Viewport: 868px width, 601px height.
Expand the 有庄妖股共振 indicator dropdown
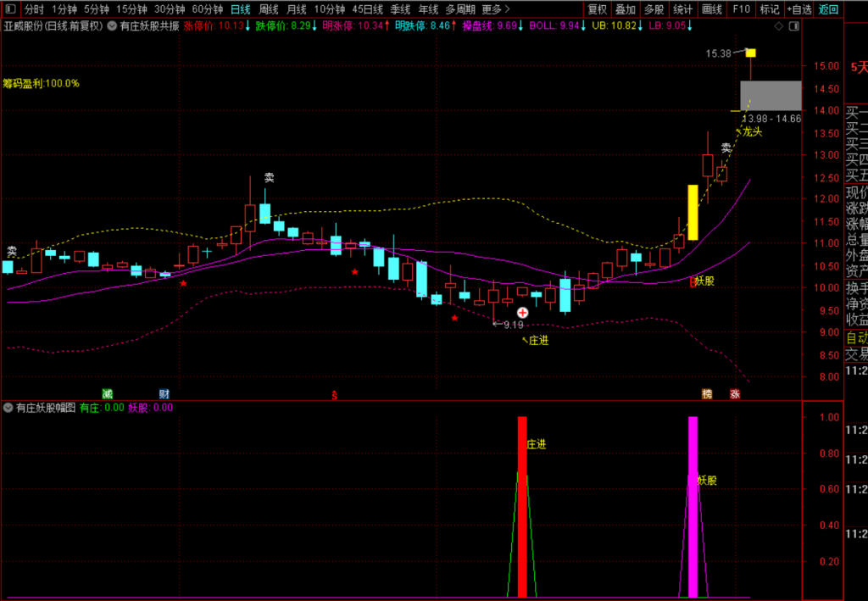tap(112, 26)
